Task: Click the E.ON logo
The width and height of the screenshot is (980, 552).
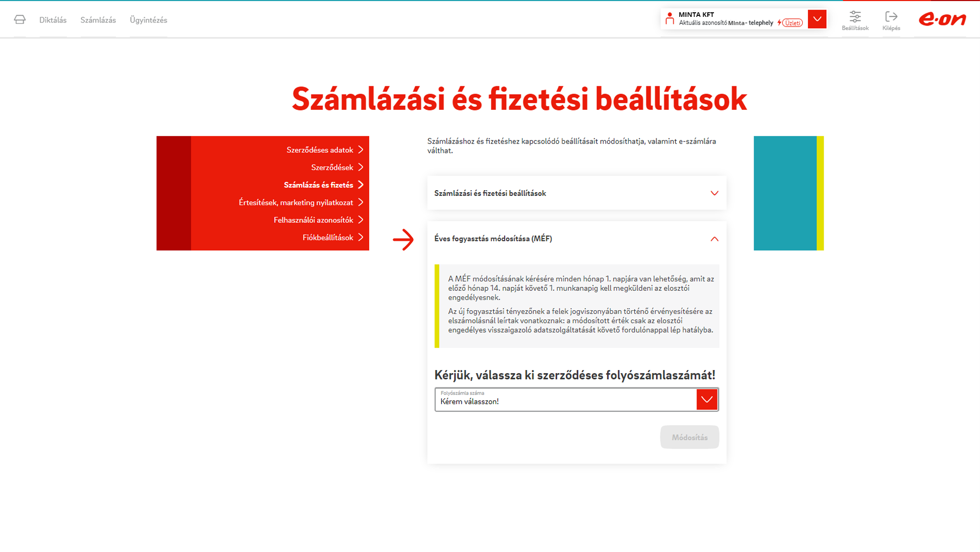Action: pyautogui.click(x=942, y=19)
